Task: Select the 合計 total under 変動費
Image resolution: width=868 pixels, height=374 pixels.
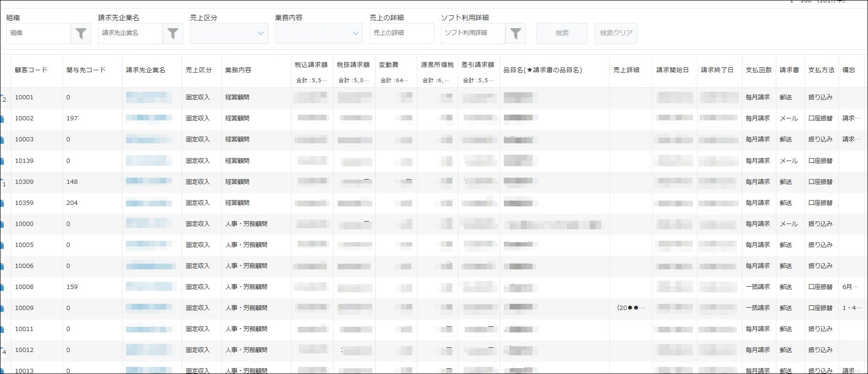Action: 394,80
